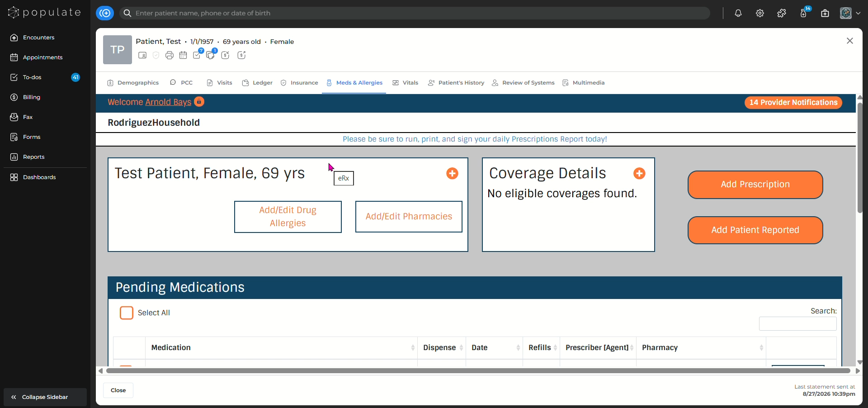Check the Select All checkbox
The height and width of the screenshot is (408, 868).
pos(127,313)
